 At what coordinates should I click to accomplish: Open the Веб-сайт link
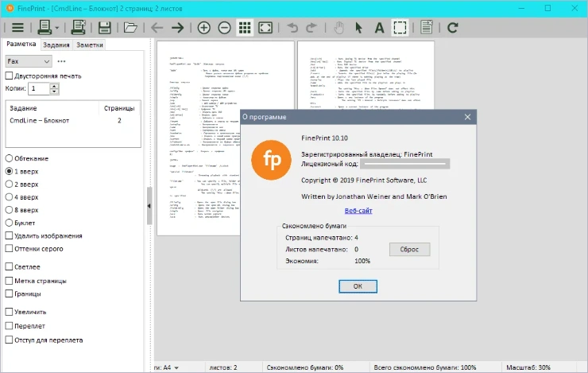357,211
